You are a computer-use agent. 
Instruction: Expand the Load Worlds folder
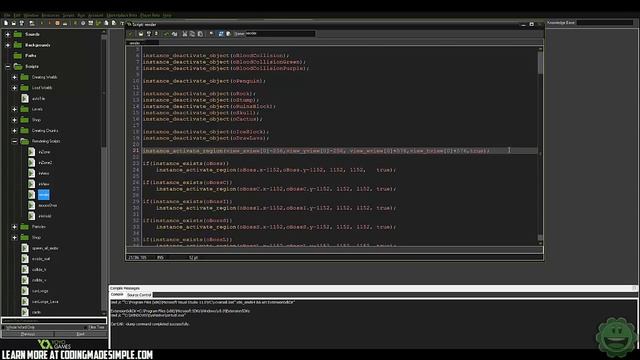(15, 87)
